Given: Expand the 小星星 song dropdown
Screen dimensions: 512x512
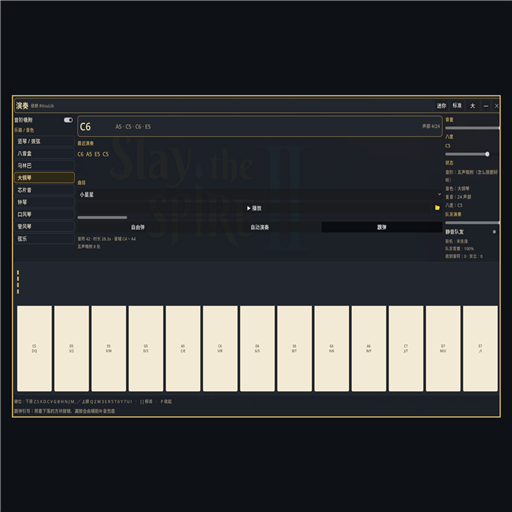Looking at the screenshot, I should click(x=260, y=194).
